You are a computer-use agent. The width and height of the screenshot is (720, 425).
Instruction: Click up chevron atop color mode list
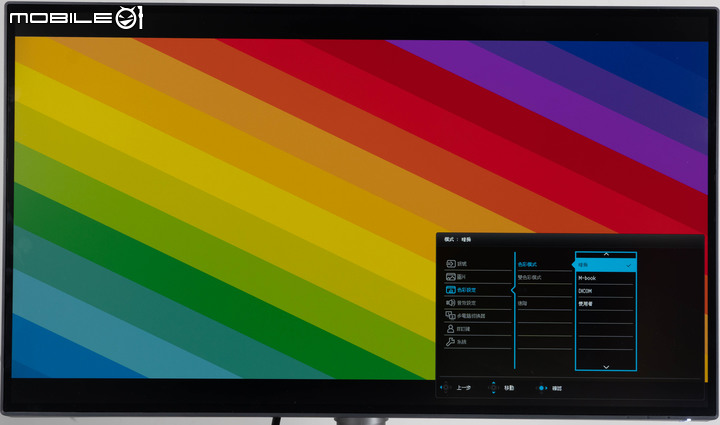click(606, 254)
